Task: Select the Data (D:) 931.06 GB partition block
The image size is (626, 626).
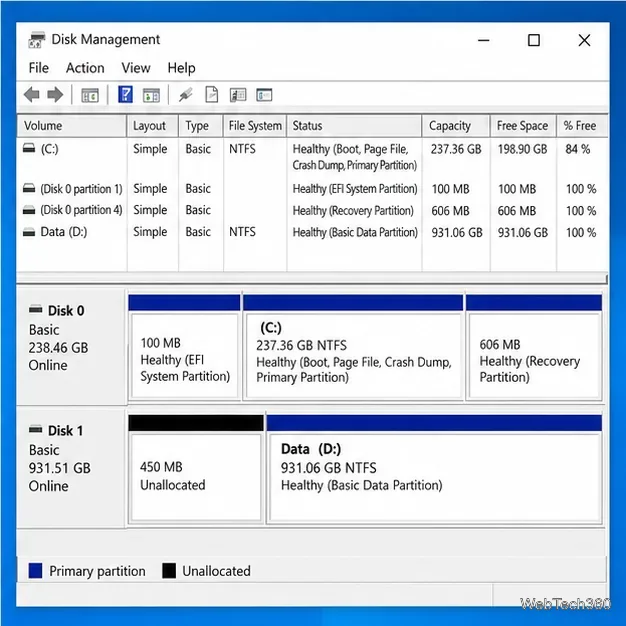Action: coord(434,469)
